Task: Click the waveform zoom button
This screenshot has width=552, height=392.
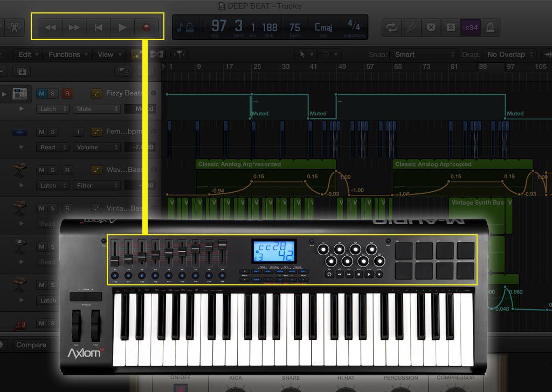Action: pyautogui.click(x=548, y=54)
